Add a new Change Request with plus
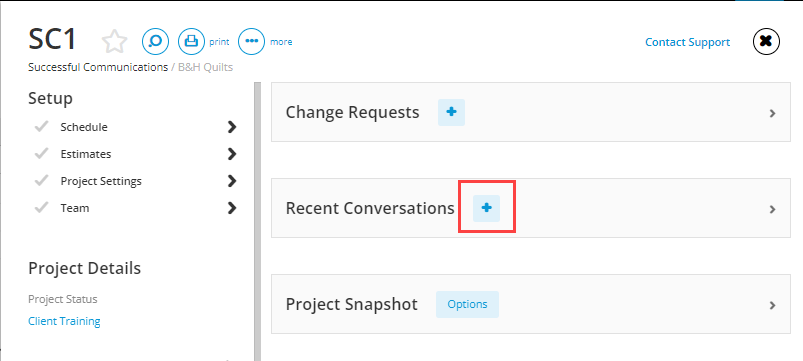 [451, 112]
